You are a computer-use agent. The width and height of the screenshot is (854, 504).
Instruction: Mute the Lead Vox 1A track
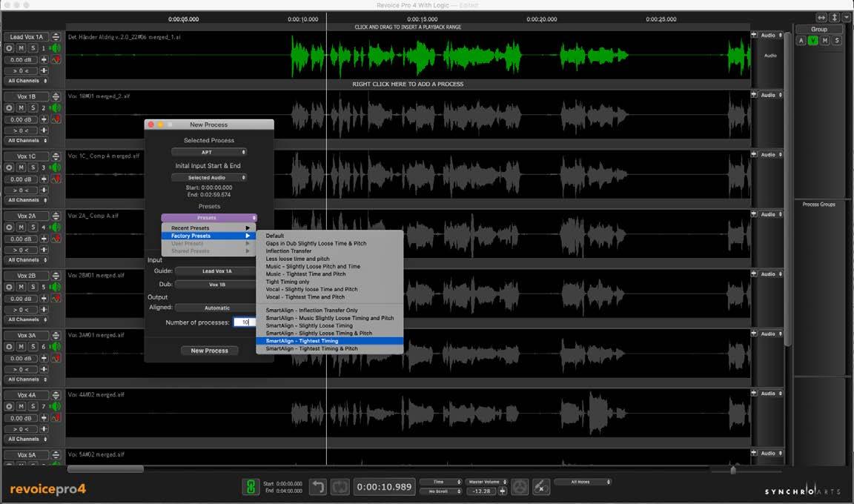[x=21, y=48]
